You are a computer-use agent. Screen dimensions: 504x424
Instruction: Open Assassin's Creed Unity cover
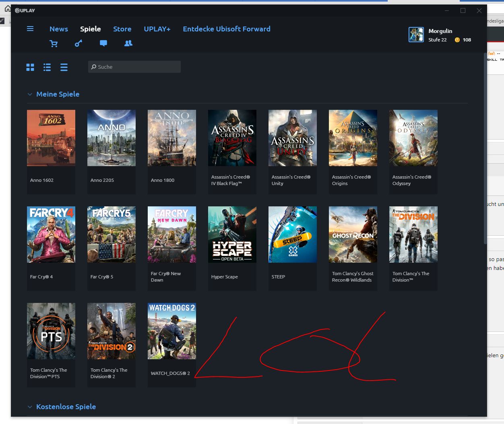click(x=293, y=138)
